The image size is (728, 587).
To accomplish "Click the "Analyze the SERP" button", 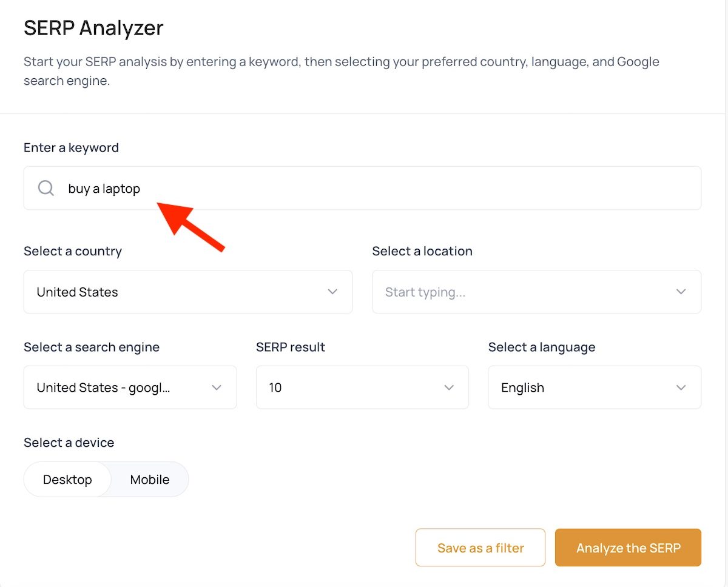I will tap(628, 548).
